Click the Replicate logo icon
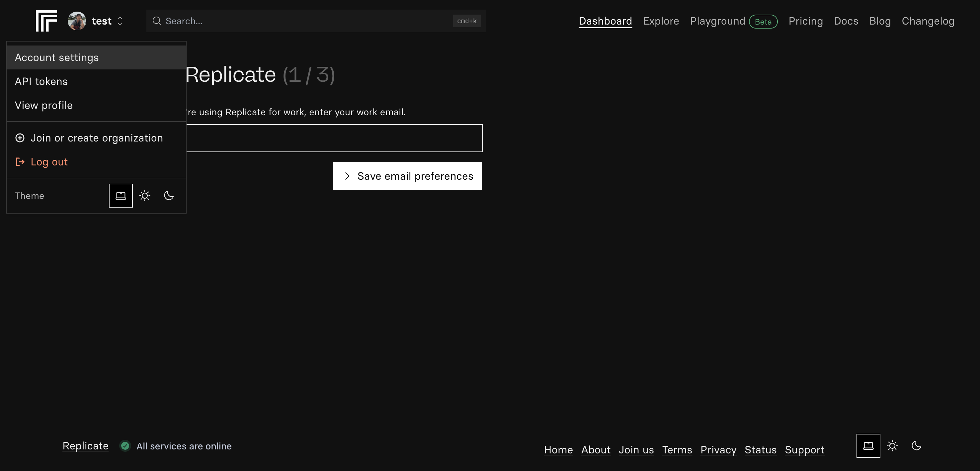Viewport: 980px width, 471px height. pyautogui.click(x=46, y=21)
